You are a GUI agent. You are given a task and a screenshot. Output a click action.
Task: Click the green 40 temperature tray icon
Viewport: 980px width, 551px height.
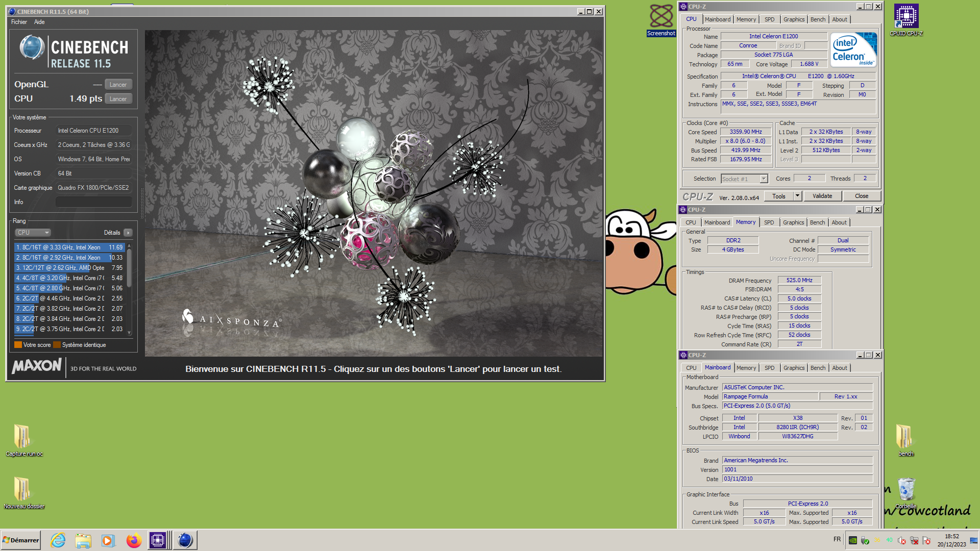[x=890, y=540]
